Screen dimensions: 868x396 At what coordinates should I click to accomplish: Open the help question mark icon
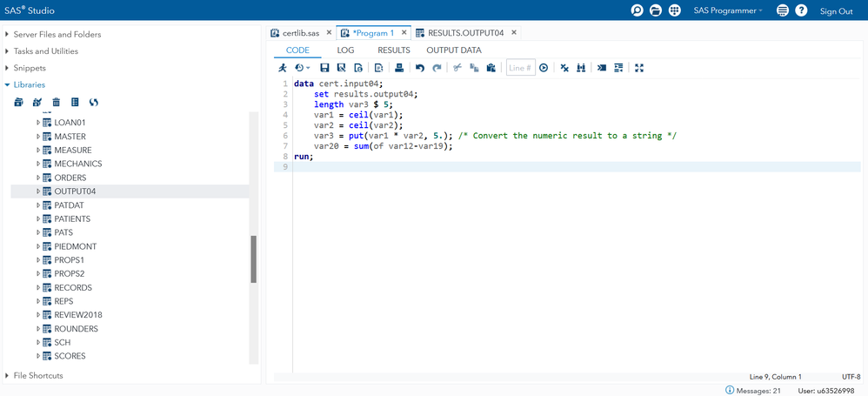tap(801, 10)
